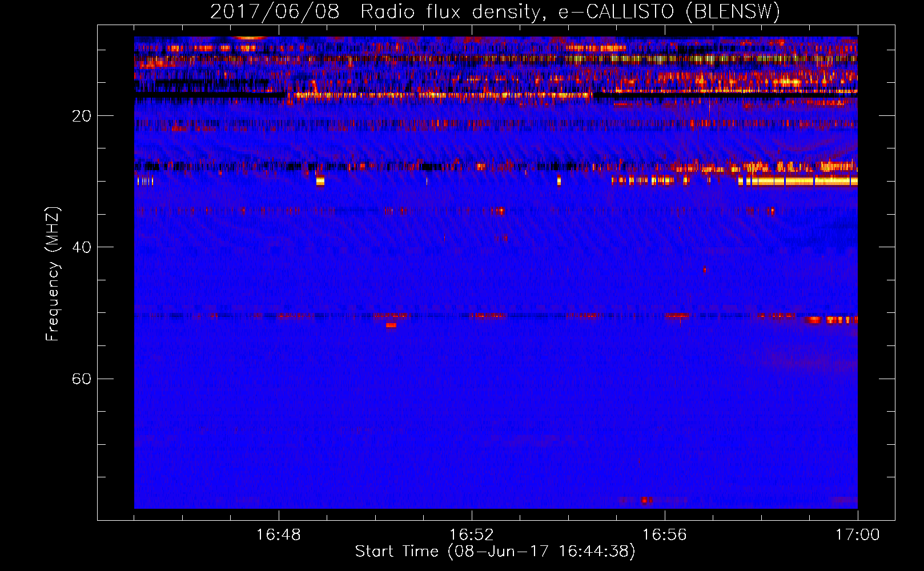Click the 17:00 time tick label
The width and height of the screenshot is (924, 571).
tap(858, 535)
